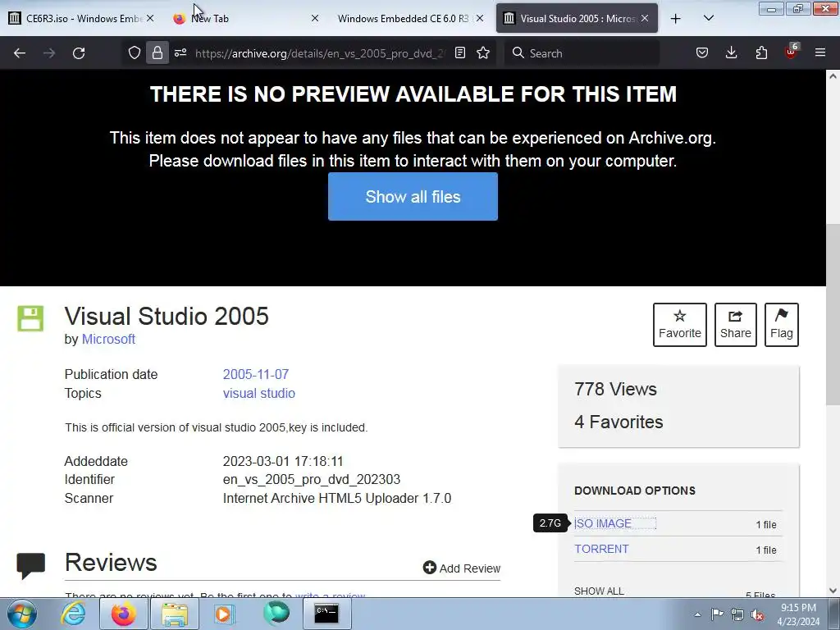Click the 778 Views text
Viewport: 840px width, 630px height.
pyautogui.click(x=615, y=389)
